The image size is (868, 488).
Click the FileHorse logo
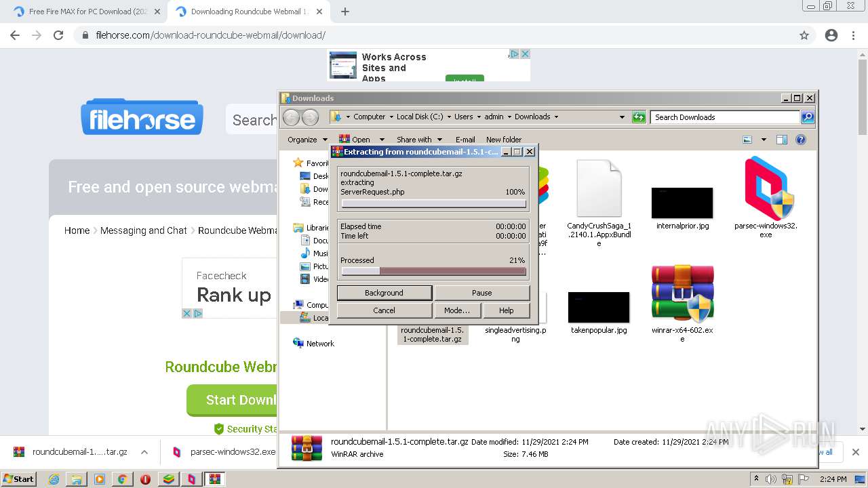coord(142,117)
